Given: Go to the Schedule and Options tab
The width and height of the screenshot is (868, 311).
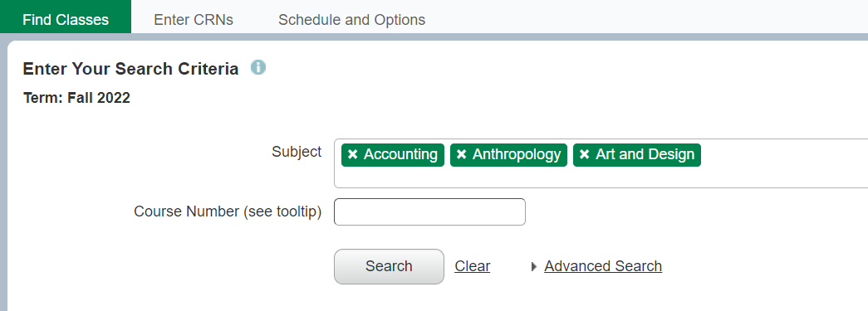Looking at the screenshot, I should (x=351, y=20).
